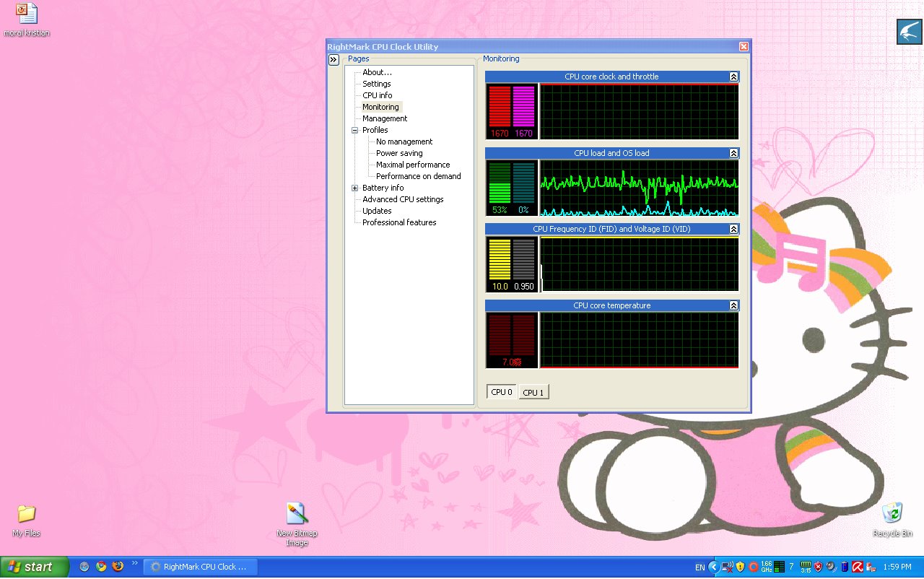924x579 pixels.
Task: Click the EN language indicator
Action: [699, 567]
